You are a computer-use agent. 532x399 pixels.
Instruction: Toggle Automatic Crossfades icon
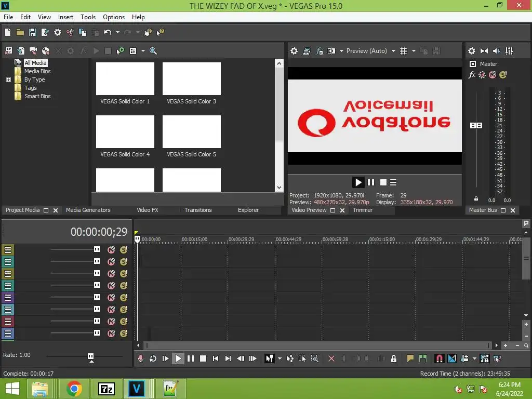[x=452, y=358]
